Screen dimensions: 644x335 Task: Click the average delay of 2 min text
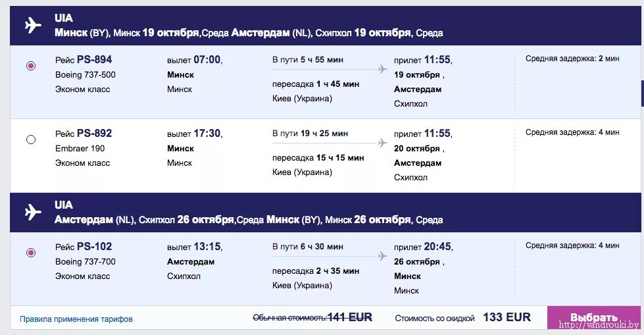point(572,59)
